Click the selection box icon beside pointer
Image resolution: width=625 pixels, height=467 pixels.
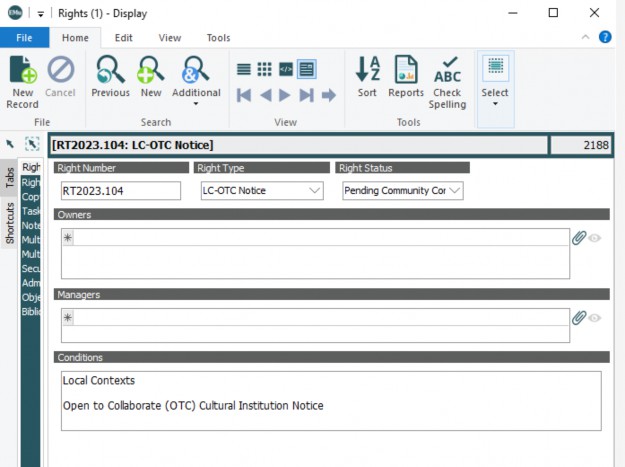click(x=32, y=144)
